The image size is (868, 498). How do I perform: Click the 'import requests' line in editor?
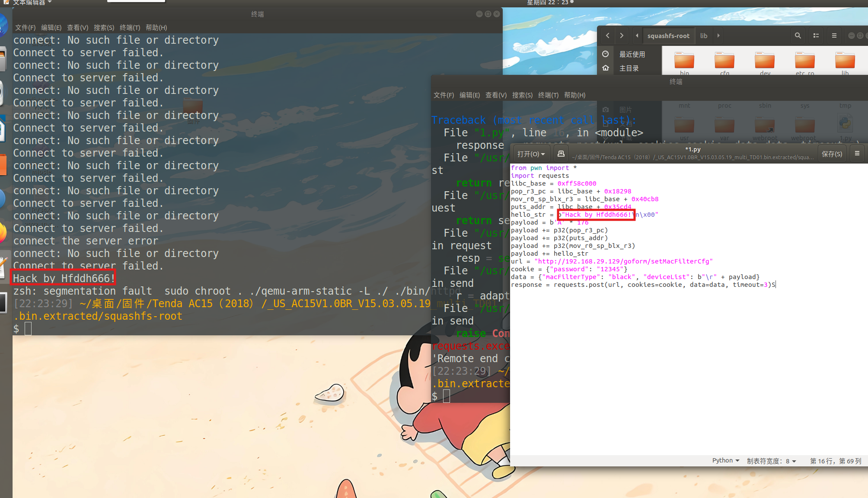coord(539,176)
